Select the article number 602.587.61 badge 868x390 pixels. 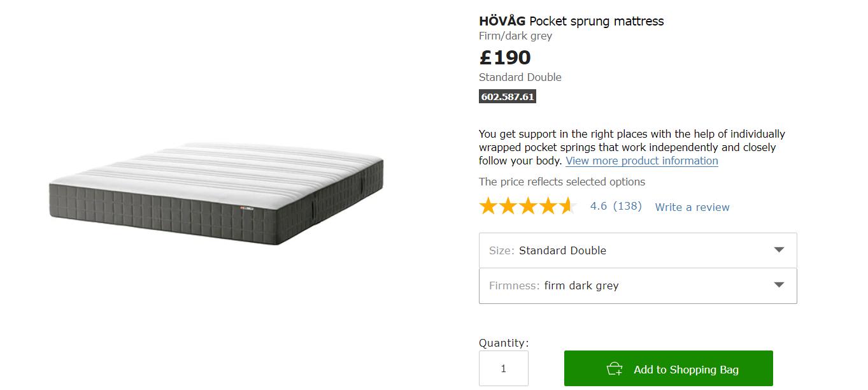[x=507, y=96]
